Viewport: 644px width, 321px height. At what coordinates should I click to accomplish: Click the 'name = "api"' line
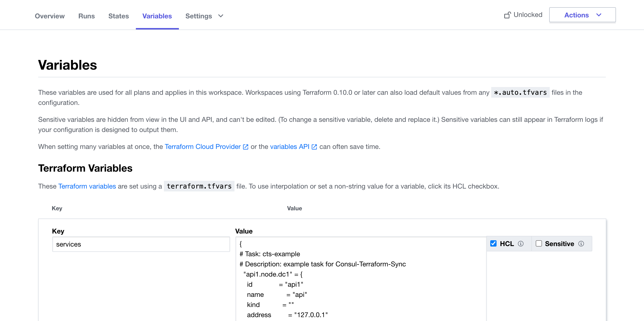click(x=277, y=295)
